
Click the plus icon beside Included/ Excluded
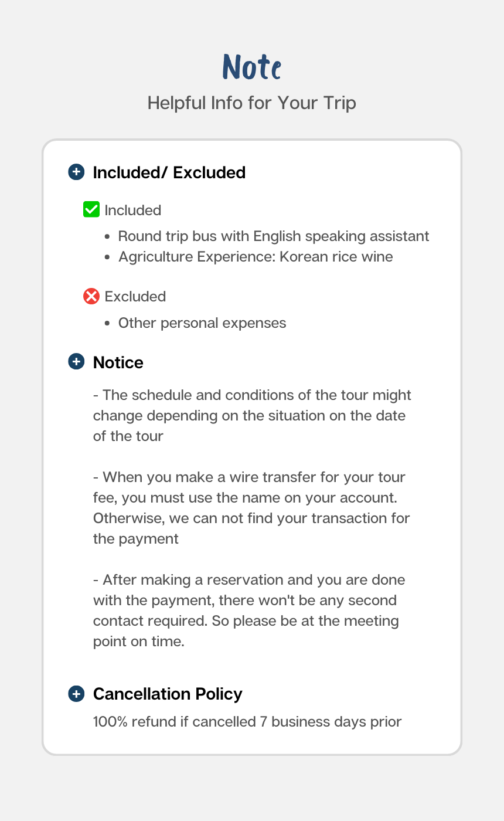click(76, 172)
